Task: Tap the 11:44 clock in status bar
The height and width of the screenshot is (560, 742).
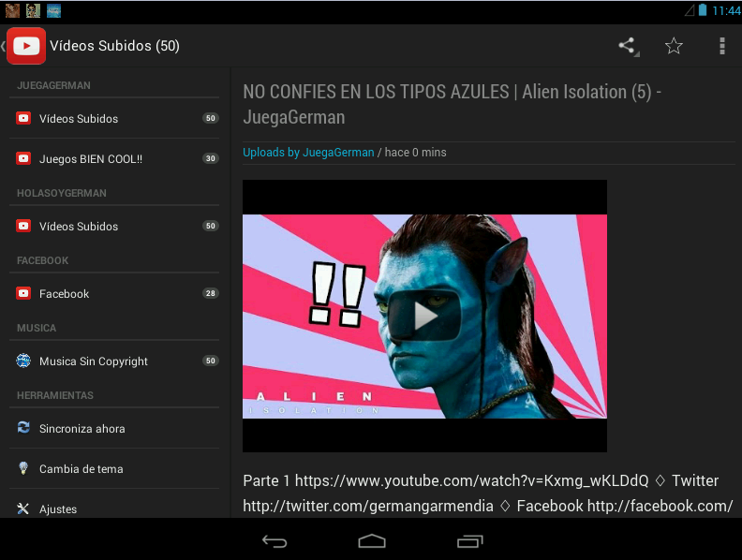Action: 726,10
